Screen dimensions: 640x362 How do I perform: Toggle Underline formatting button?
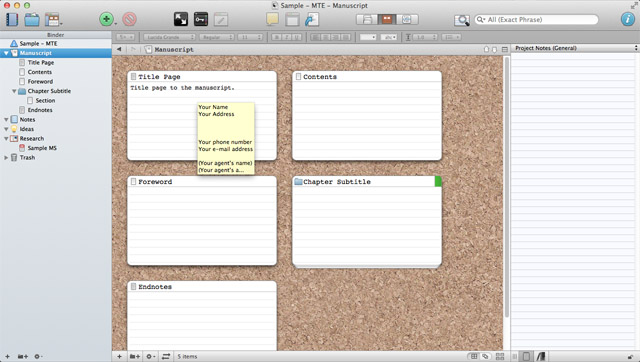pos(297,37)
